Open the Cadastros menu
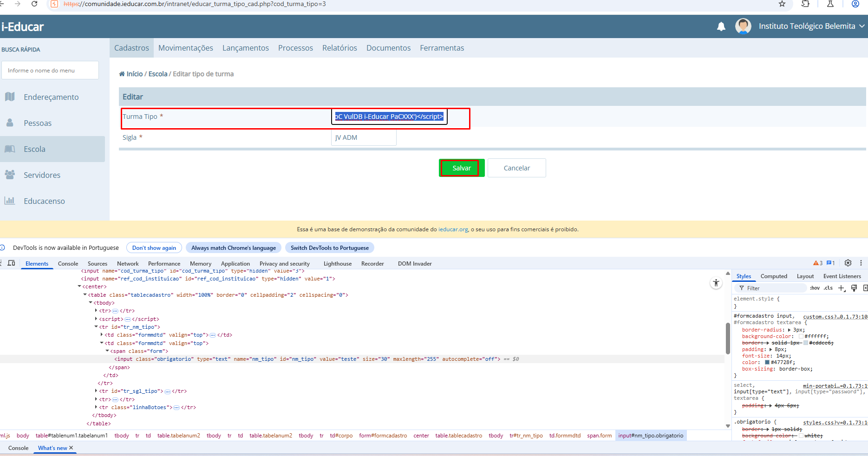Screen dimensions: 868x456 (x=131, y=48)
